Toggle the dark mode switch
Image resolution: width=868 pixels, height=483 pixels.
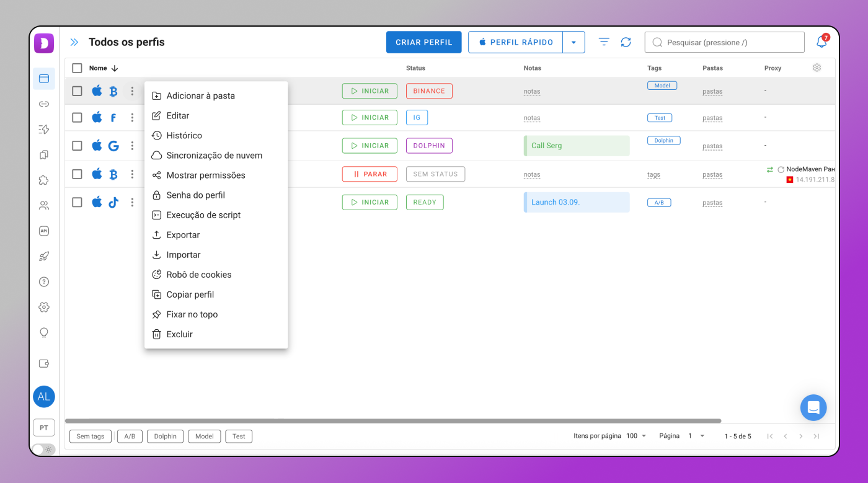(x=43, y=450)
